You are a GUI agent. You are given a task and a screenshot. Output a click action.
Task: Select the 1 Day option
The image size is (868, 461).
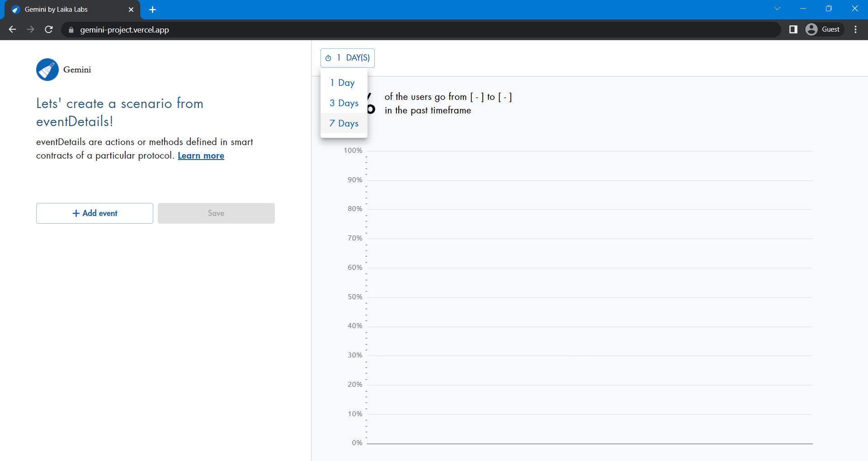(x=344, y=83)
